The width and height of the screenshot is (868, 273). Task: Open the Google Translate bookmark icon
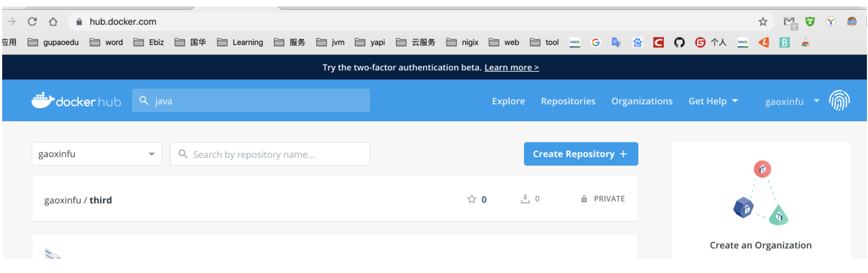click(x=616, y=42)
